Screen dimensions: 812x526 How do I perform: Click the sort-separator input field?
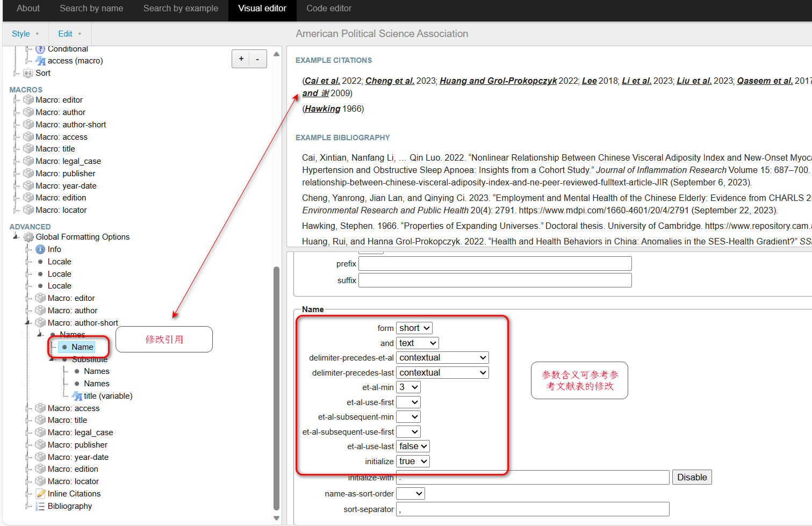tap(533, 509)
